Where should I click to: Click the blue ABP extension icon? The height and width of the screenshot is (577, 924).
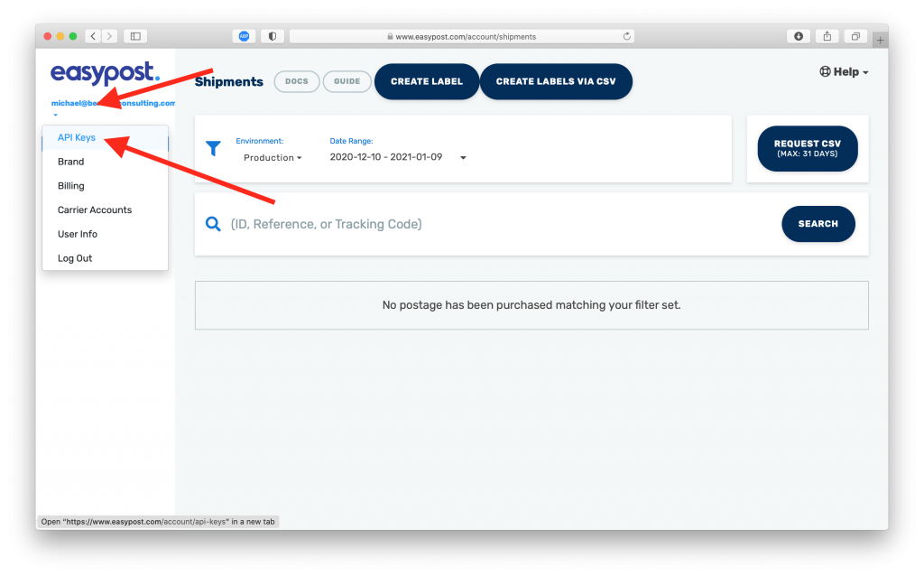point(244,37)
